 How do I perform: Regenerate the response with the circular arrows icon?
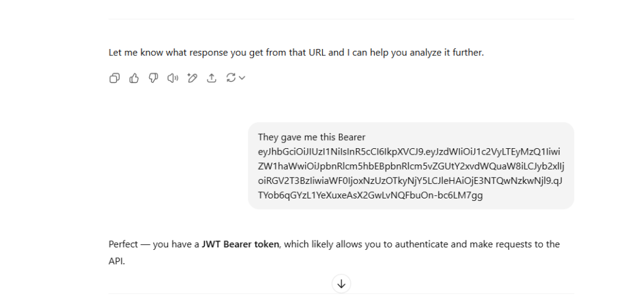(231, 78)
